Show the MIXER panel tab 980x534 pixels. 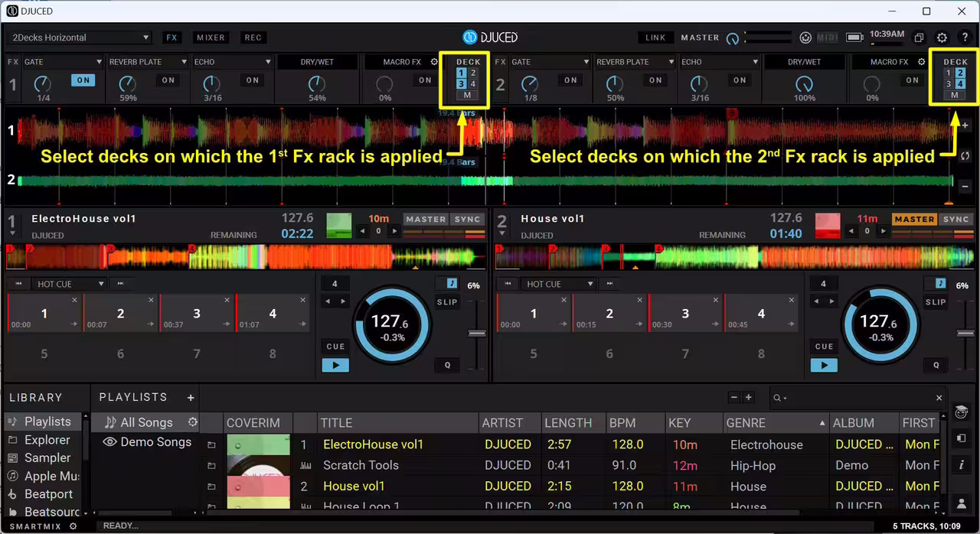211,37
